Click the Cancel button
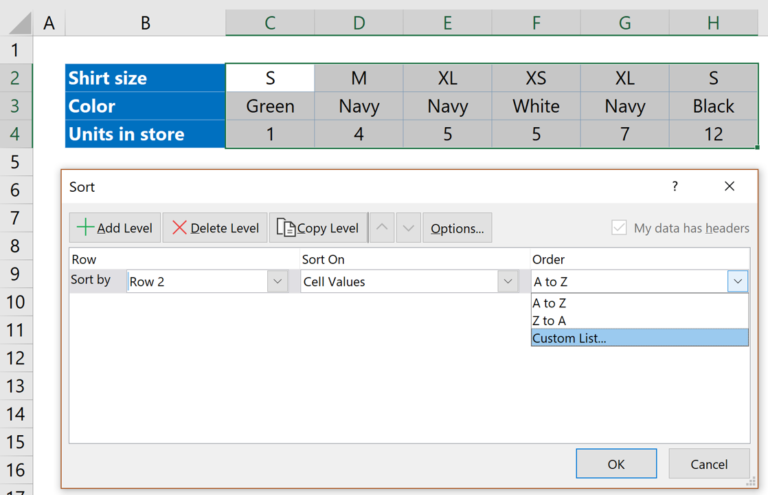 (x=709, y=464)
